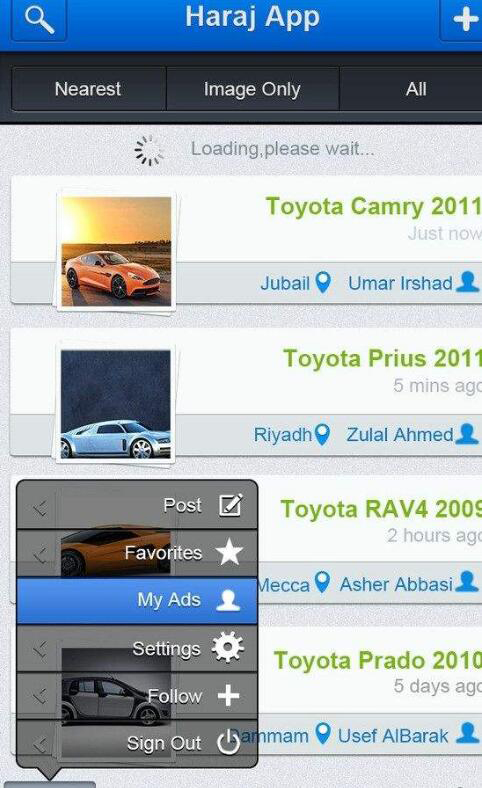The height and width of the screenshot is (788, 482).
Task: Click the location pin next to Jubail
Action: 323,282
